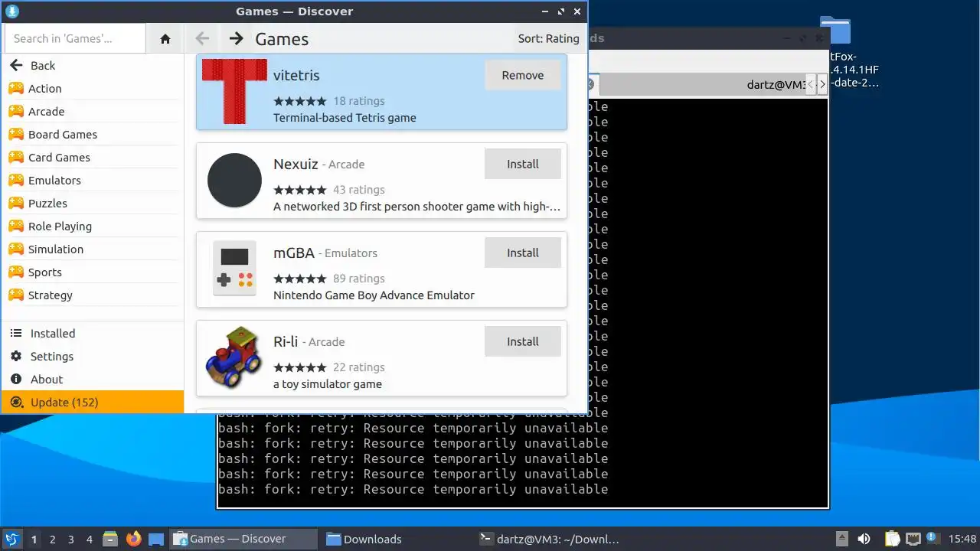Open Update (152) page
Image resolution: width=980 pixels, height=551 pixels.
[x=93, y=402]
